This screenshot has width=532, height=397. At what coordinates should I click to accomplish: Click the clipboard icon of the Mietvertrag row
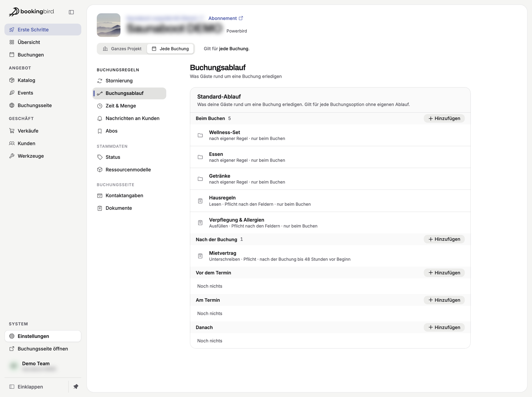point(200,256)
